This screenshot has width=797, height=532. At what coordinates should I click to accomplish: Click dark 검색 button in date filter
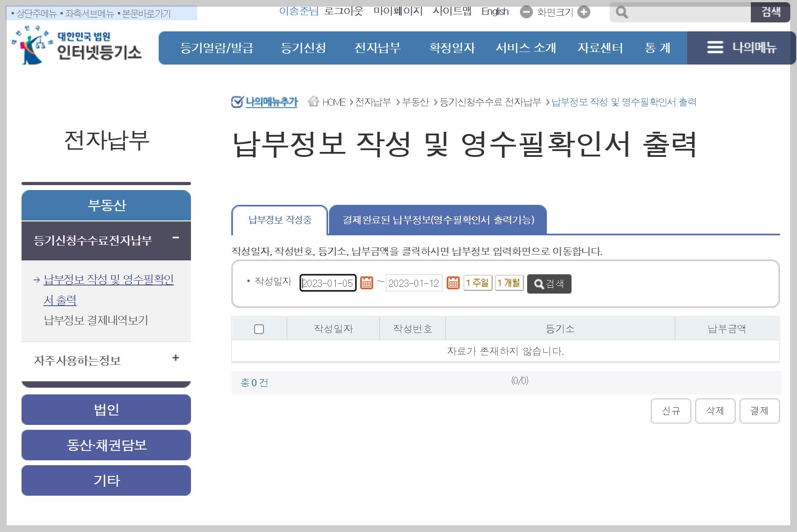pyautogui.click(x=549, y=284)
